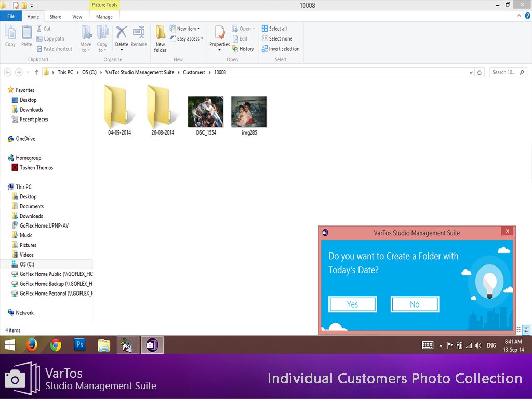
Task: Click Select all
Action: tap(274, 29)
